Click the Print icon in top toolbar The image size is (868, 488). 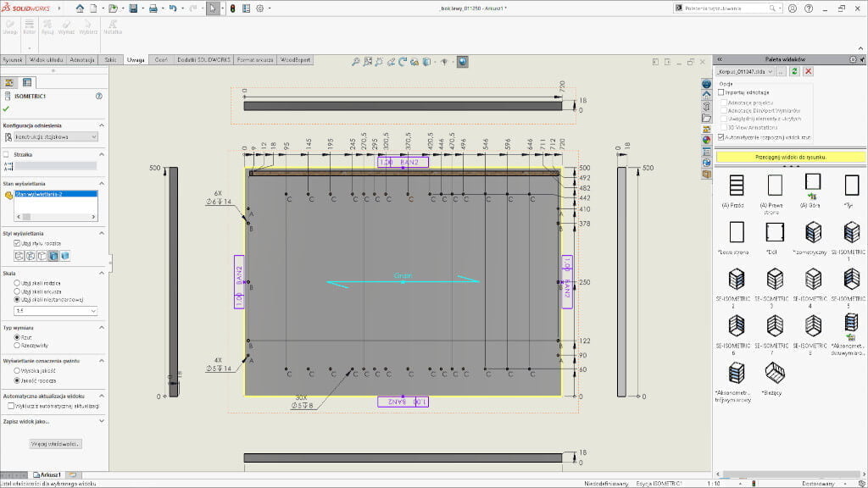(153, 8)
